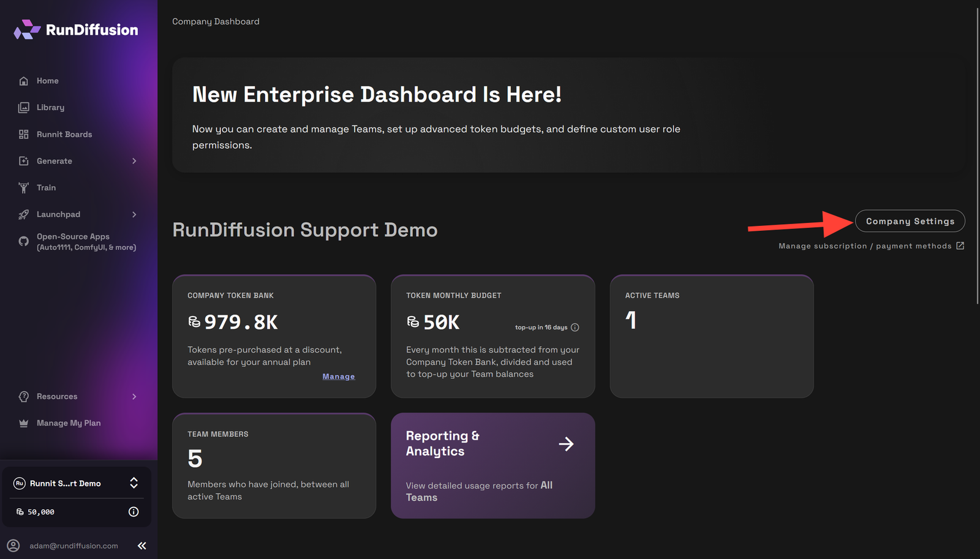The image size is (980, 559).
Task: Click the Open-Source Apps GitHub icon
Action: [x=23, y=241]
